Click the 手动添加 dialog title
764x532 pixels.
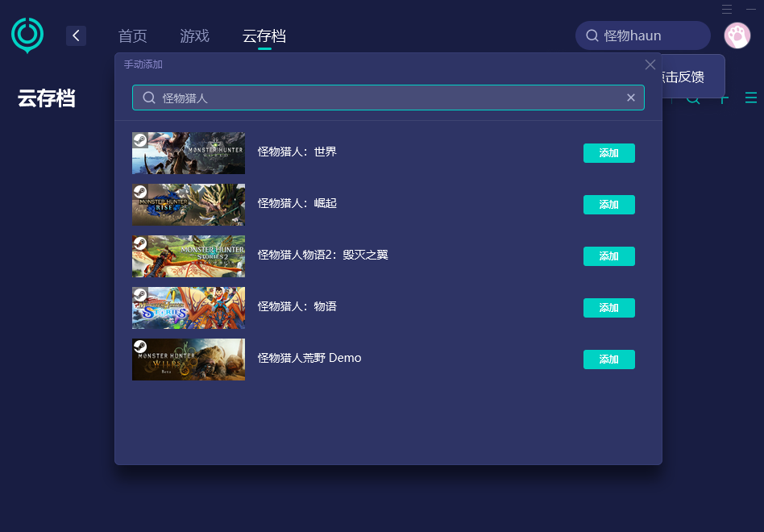(143, 64)
